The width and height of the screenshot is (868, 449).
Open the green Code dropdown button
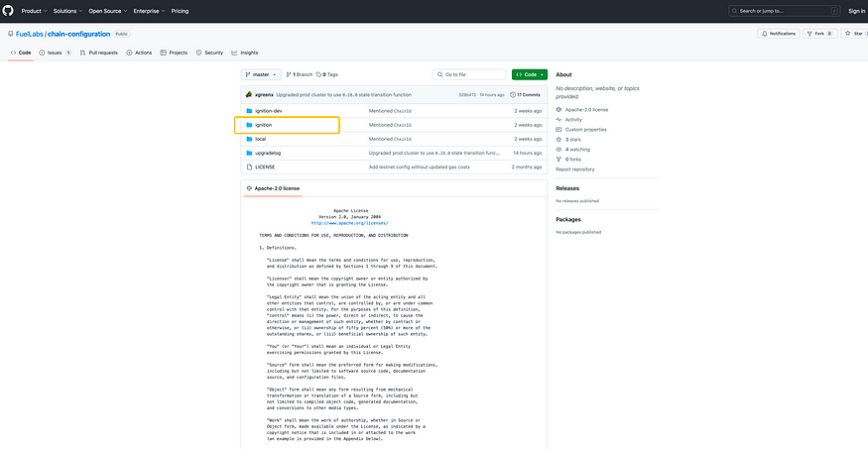pos(529,74)
